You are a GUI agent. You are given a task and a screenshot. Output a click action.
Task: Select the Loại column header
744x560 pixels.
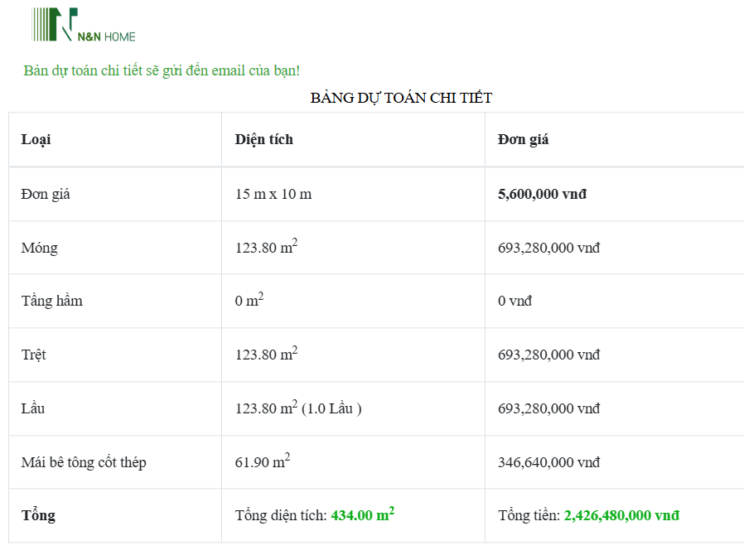[x=36, y=139]
